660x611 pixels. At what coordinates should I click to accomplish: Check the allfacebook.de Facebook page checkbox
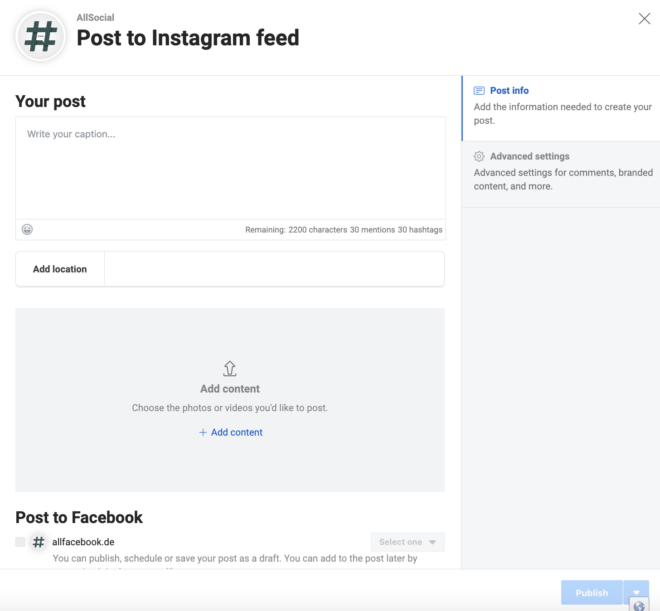20,542
